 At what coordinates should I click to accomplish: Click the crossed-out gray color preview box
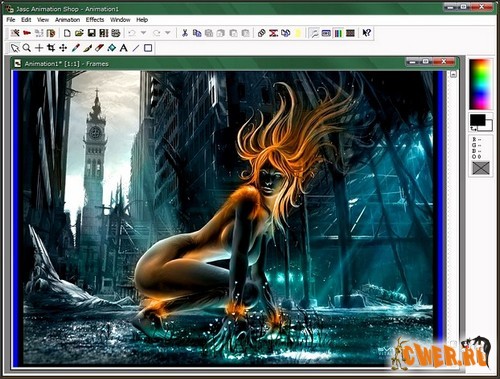[481, 168]
